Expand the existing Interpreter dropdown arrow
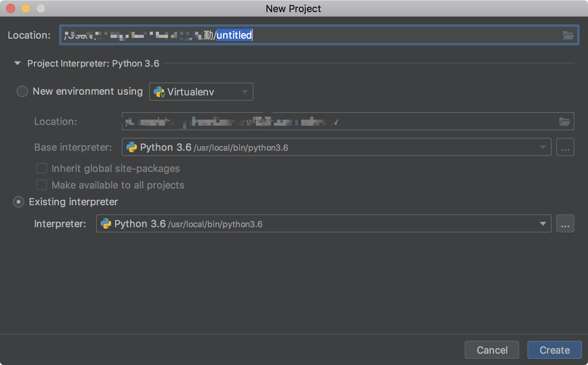The height and width of the screenshot is (365, 588). click(543, 224)
